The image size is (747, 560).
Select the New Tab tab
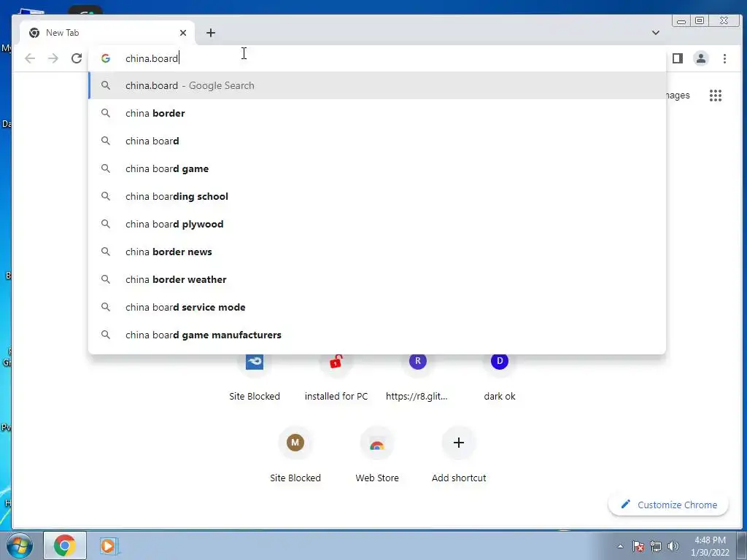107,33
